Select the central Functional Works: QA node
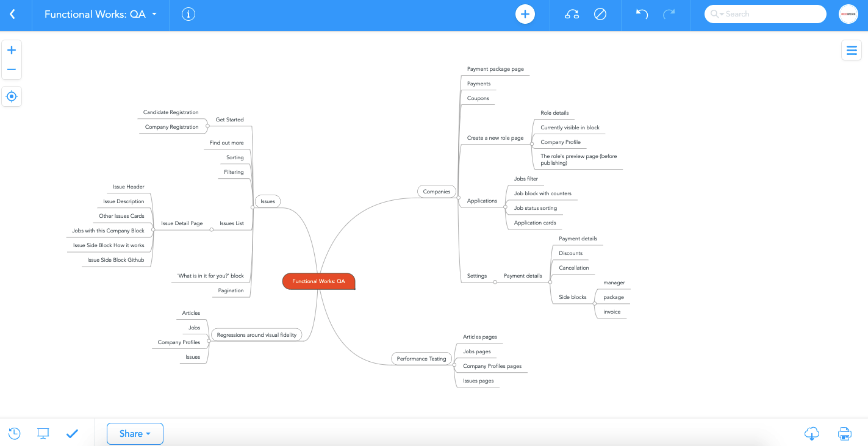 point(318,281)
